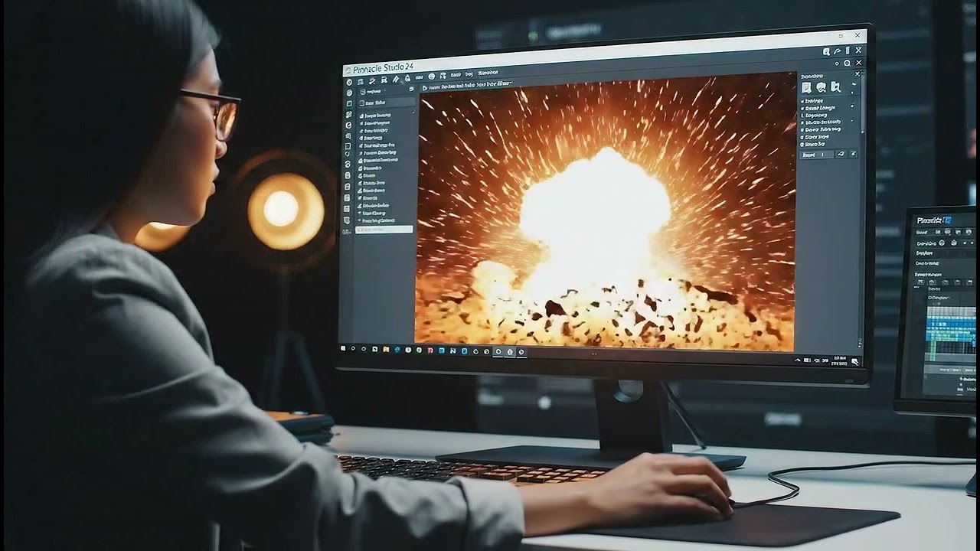
Task: Toggle the first radio item in the right panel list
Action: (802, 102)
